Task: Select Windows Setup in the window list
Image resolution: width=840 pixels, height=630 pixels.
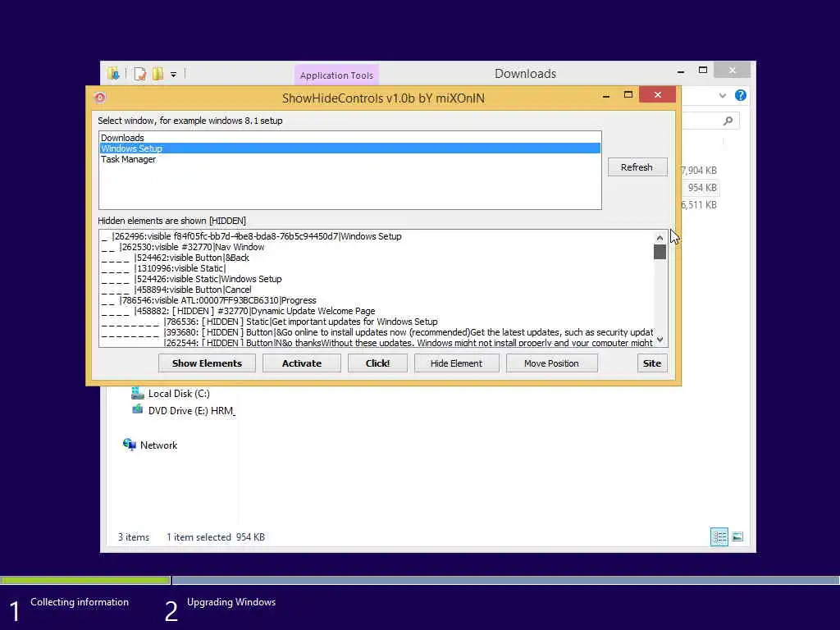Action: (349, 148)
